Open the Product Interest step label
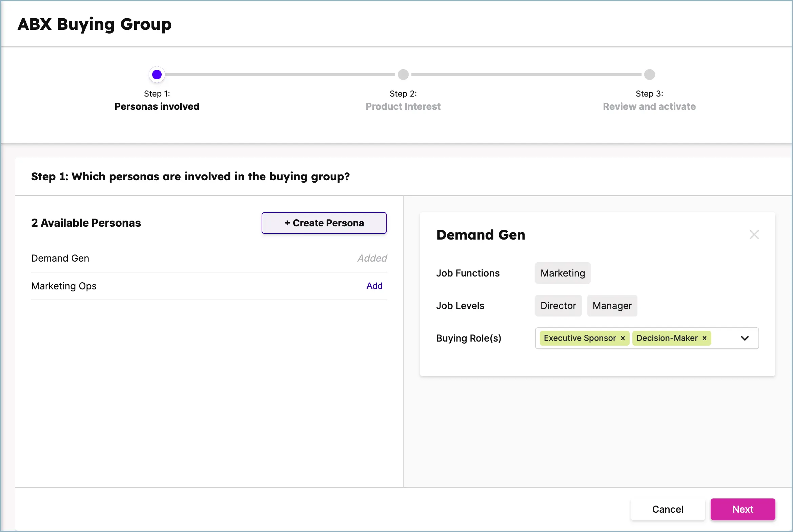Screen dimensions: 793x532 403,106
